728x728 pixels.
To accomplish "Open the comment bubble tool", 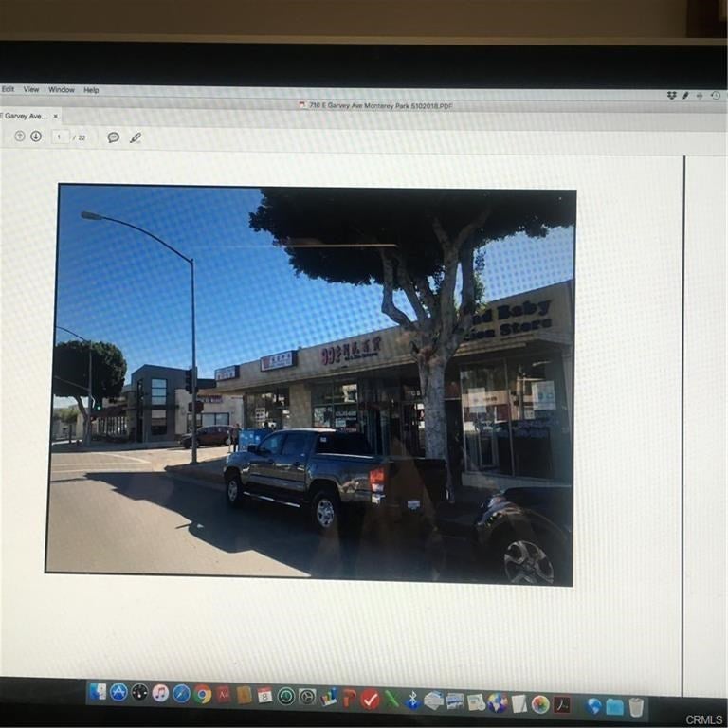I will tap(114, 137).
